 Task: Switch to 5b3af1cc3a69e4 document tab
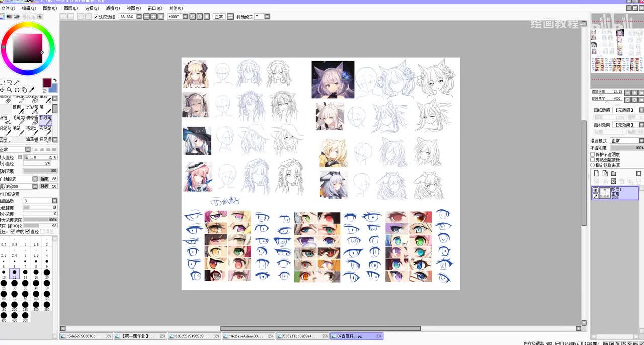pyautogui.click(x=302, y=336)
